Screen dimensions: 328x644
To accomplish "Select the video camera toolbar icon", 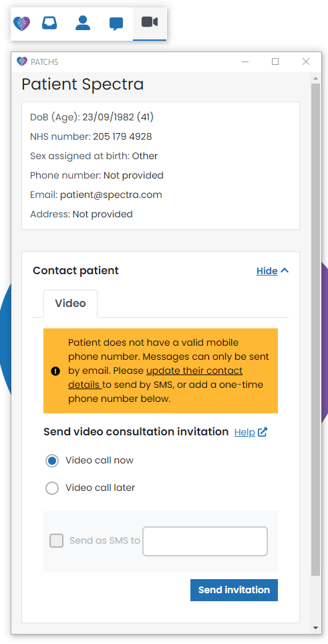I will [150, 22].
